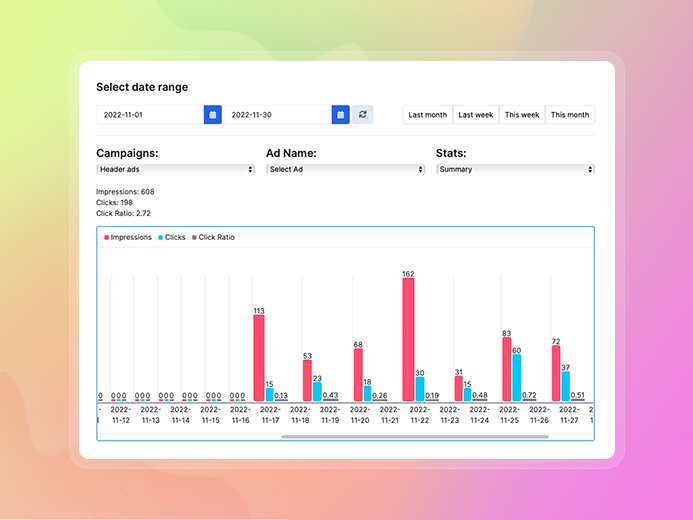693x520 pixels.
Task: Click the start date field 2022-11-01
Action: (150, 115)
